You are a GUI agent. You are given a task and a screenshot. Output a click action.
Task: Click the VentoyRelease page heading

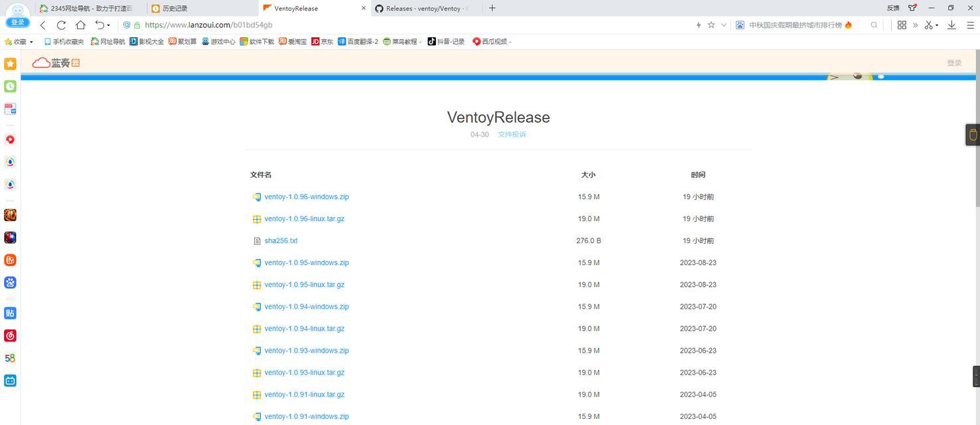pyautogui.click(x=498, y=118)
